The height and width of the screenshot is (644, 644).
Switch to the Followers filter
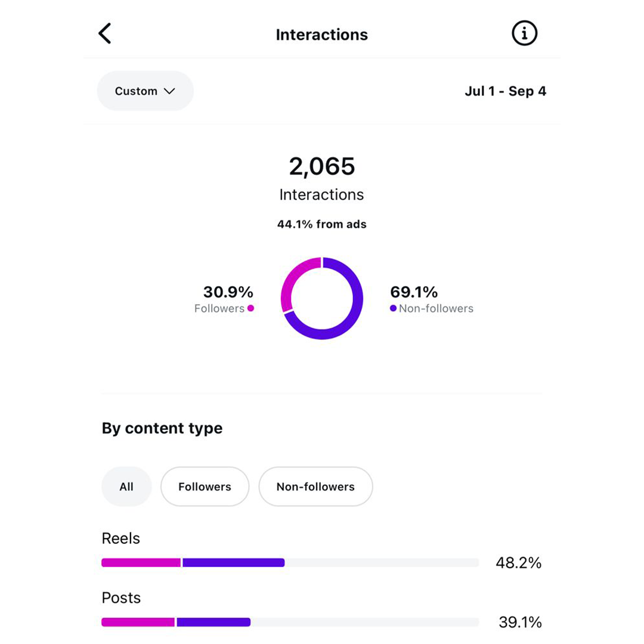(205, 487)
